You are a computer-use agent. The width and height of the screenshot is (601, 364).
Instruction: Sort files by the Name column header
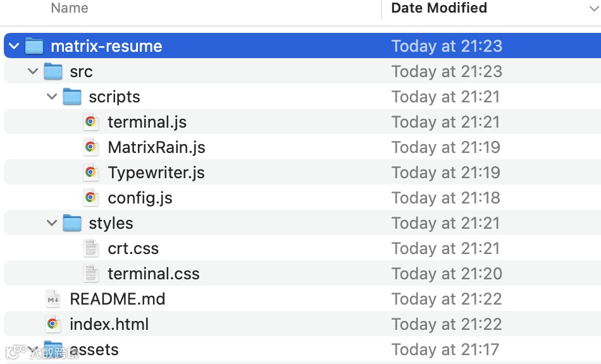point(70,8)
